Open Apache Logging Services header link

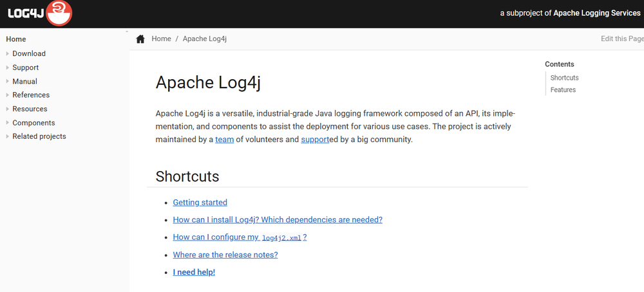[597, 13]
